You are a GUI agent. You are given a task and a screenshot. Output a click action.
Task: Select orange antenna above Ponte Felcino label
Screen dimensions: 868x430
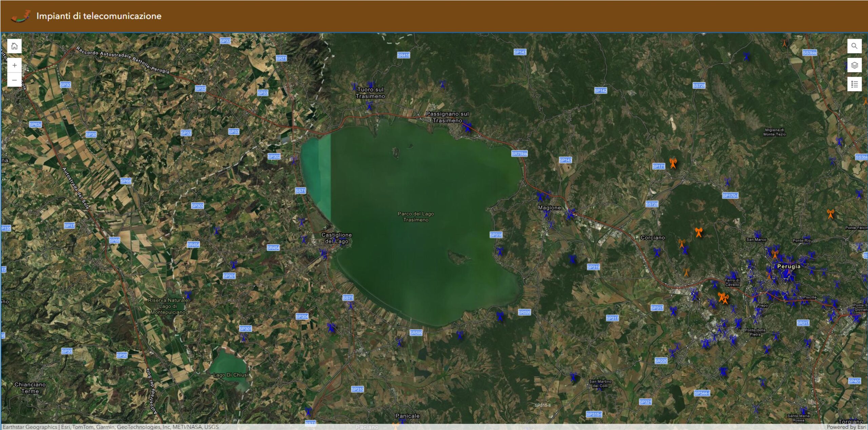830,214
